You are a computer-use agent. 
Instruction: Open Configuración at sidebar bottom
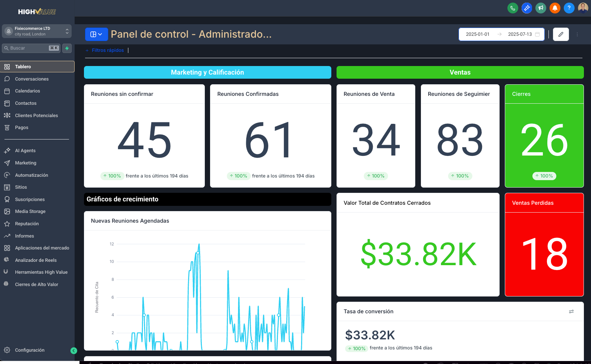[29, 350]
